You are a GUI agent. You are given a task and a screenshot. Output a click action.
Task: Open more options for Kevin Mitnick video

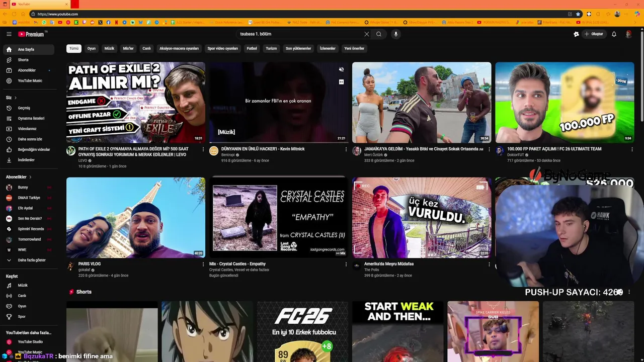point(346,149)
